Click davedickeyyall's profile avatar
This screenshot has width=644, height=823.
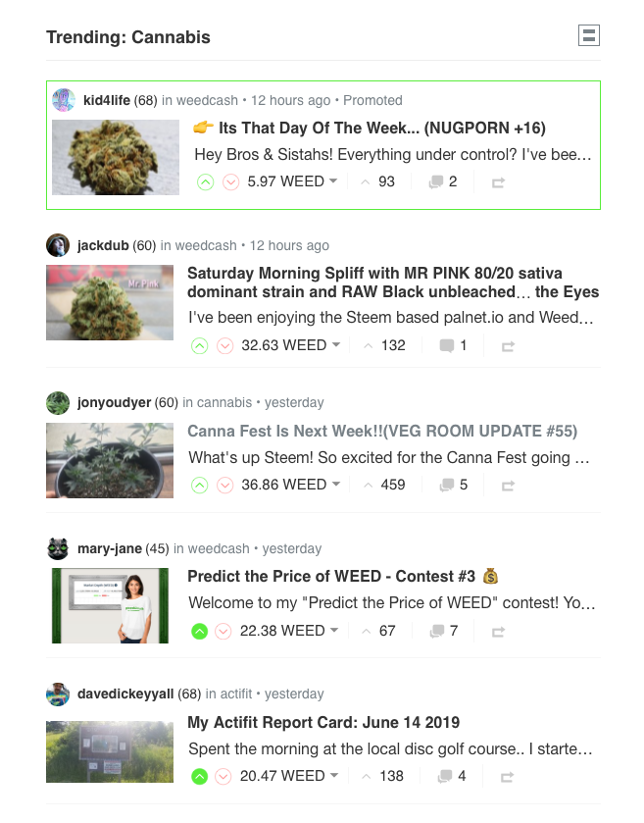pyautogui.click(x=58, y=694)
